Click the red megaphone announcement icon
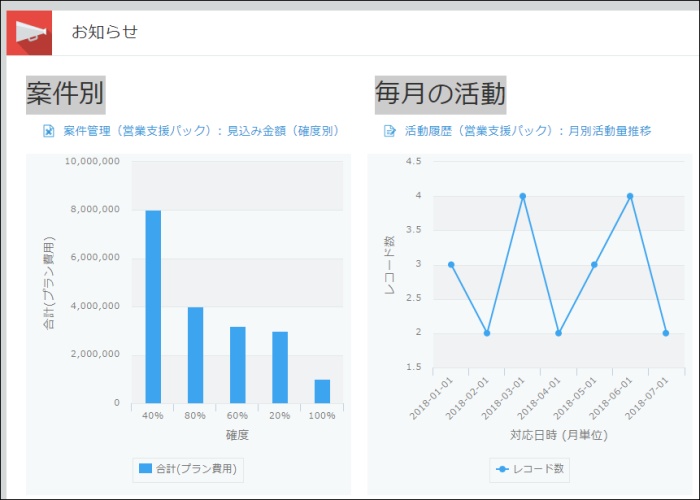This screenshot has width=700, height=500. tap(29, 32)
